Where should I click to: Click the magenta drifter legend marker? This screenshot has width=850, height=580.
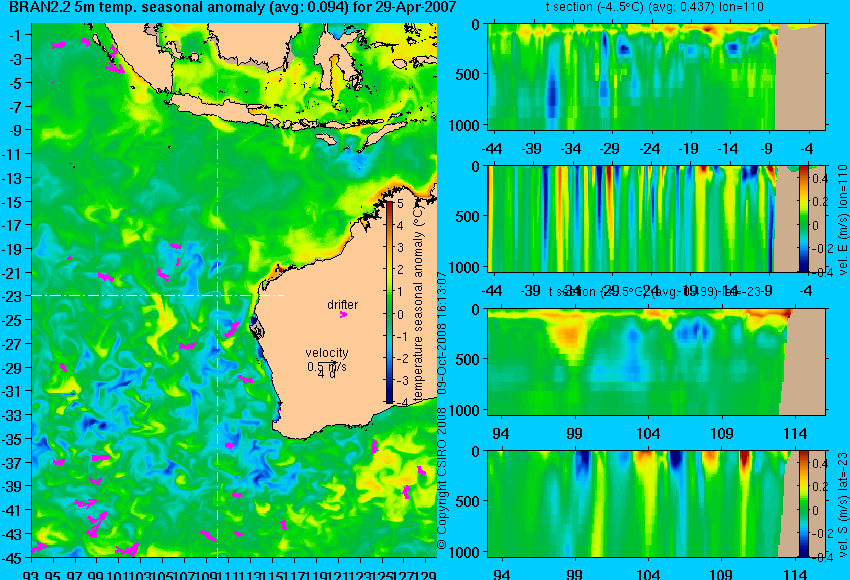343,314
